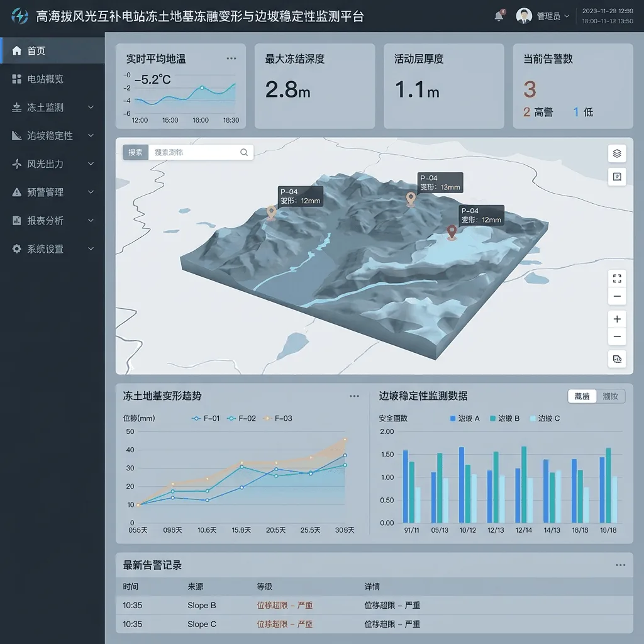Image resolution: width=644 pixels, height=644 pixels.
Task: Click the administrator avatar
Action: pyautogui.click(x=524, y=16)
